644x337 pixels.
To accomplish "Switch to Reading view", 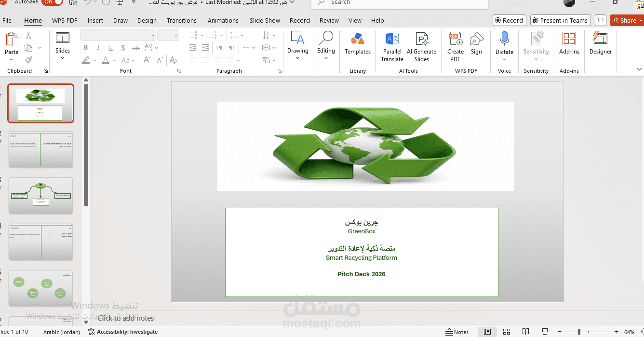I will (x=526, y=332).
